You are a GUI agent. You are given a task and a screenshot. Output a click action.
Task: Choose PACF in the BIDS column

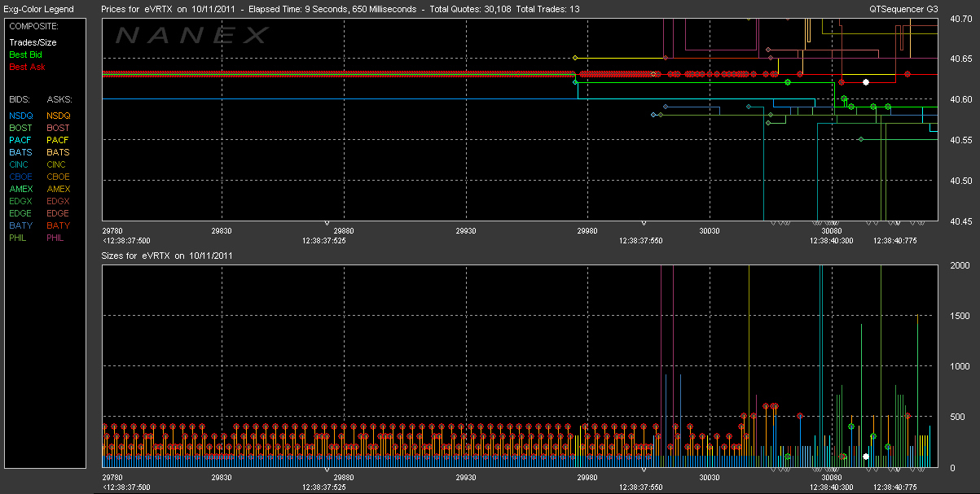pos(20,140)
